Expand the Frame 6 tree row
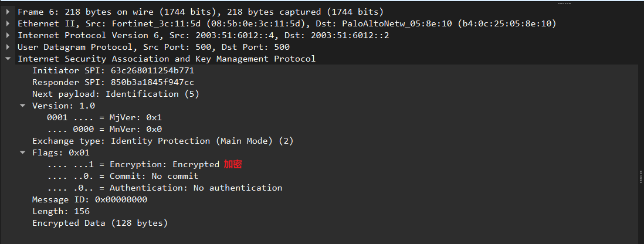 point(8,12)
